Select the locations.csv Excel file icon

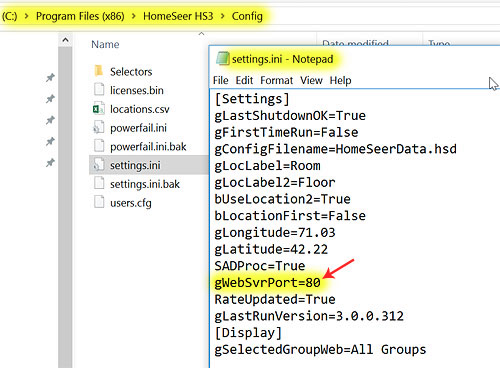99,109
